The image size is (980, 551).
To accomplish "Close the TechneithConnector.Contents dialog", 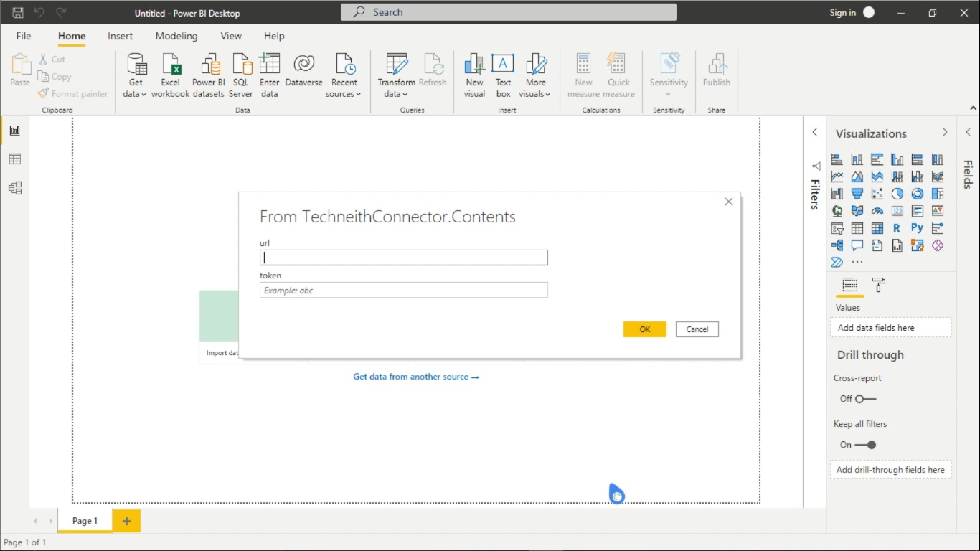I will [729, 202].
